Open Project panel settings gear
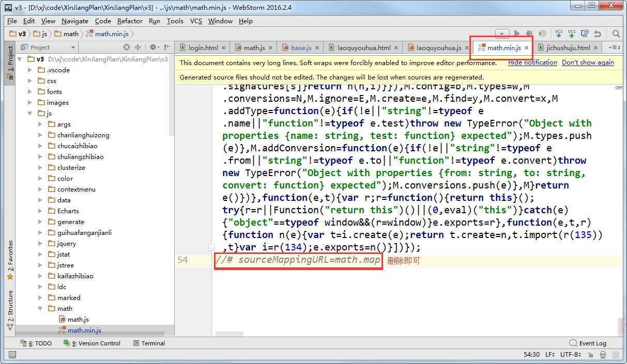The height and width of the screenshot is (364, 627). pos(154,47)
